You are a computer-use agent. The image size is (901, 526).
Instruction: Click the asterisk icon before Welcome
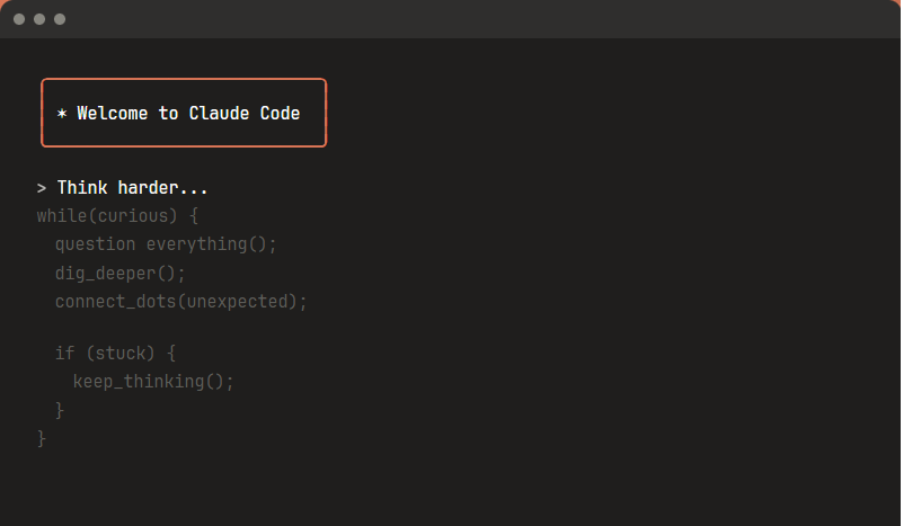(x=62, y=114)
